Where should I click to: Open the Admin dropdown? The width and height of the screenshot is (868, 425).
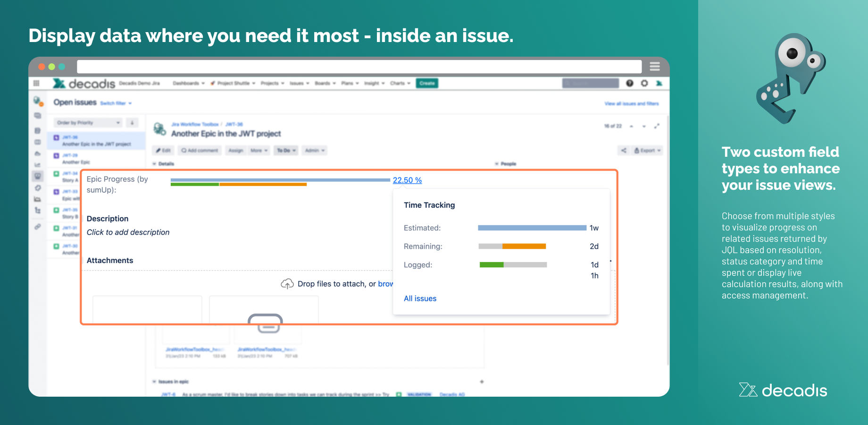[315, 151]
